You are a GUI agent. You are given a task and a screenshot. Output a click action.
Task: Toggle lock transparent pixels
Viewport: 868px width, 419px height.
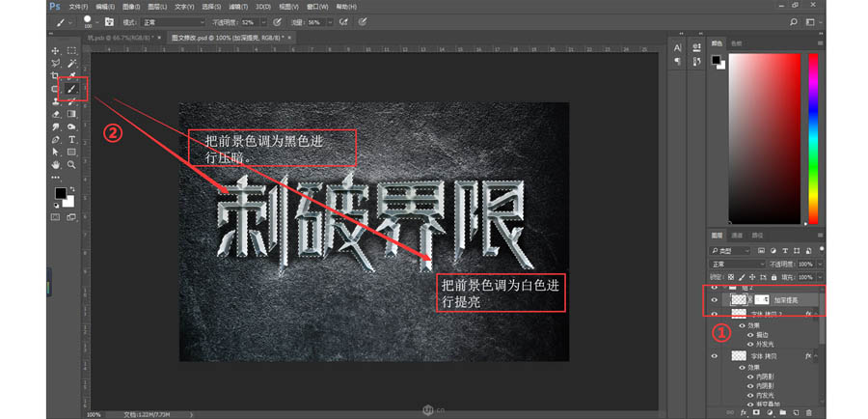(x=731, y=276)
